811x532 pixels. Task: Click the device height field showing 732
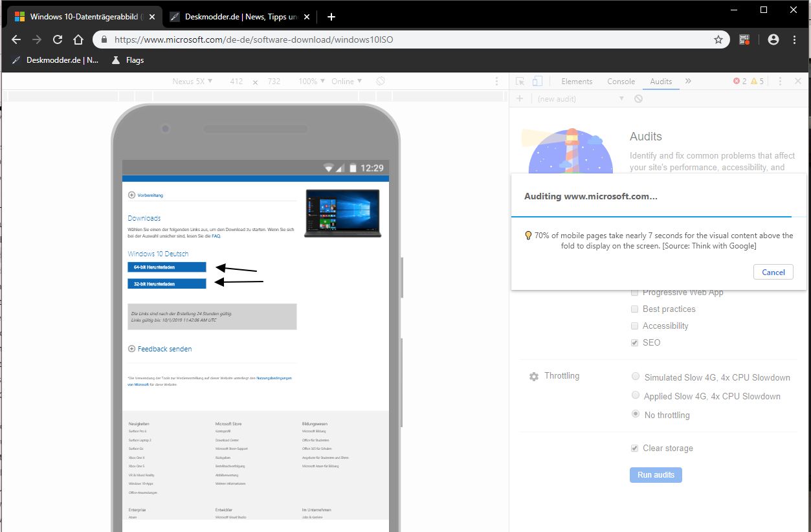(x=274, y=82)
